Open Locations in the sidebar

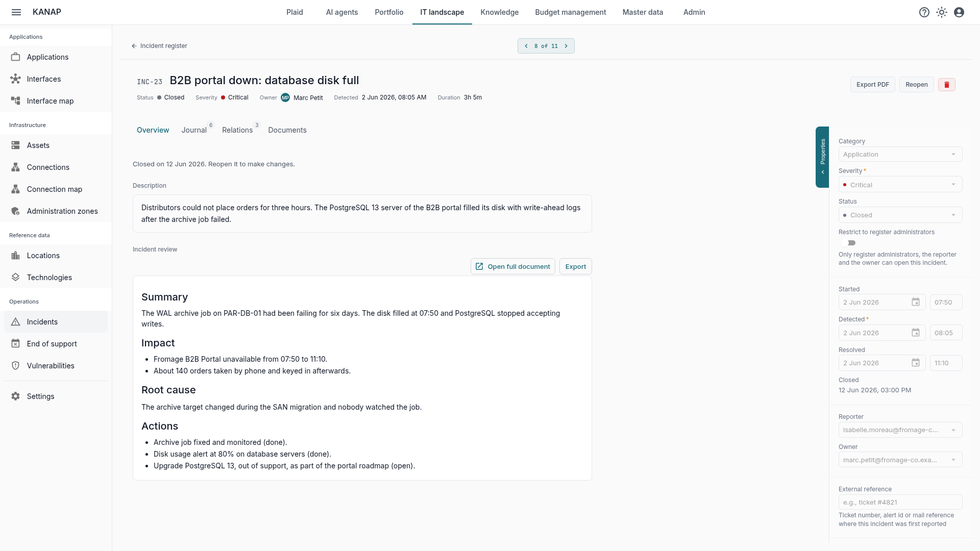coord(56,256)
